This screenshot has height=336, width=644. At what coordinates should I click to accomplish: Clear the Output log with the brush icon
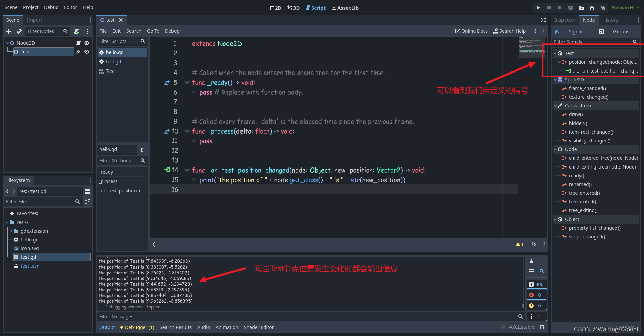(532, 261)
